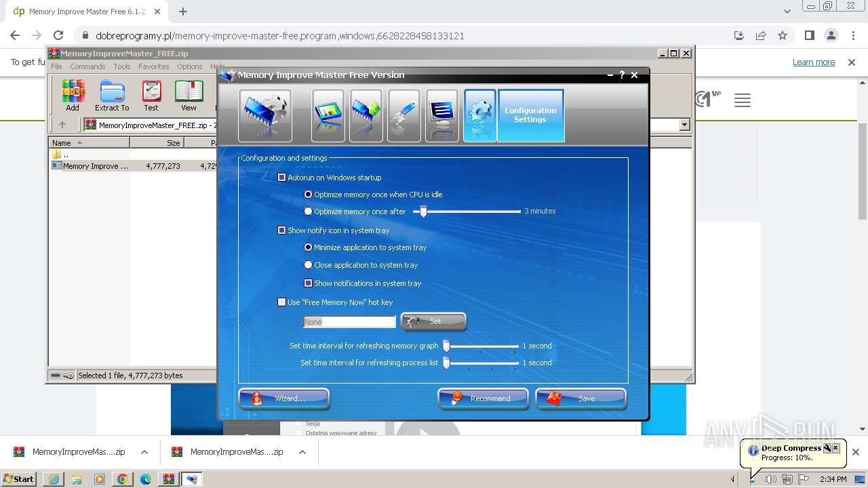Share this page from the address bar
Screen dimensions: 868x488
point(761,36)
